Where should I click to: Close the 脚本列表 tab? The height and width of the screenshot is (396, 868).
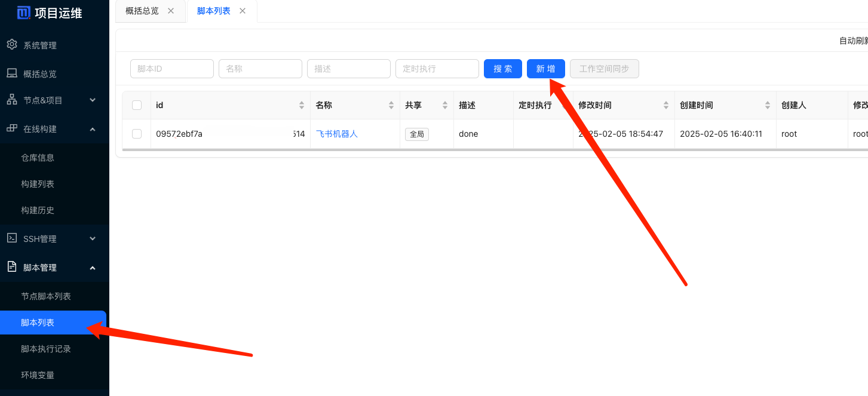pos(243,11)
